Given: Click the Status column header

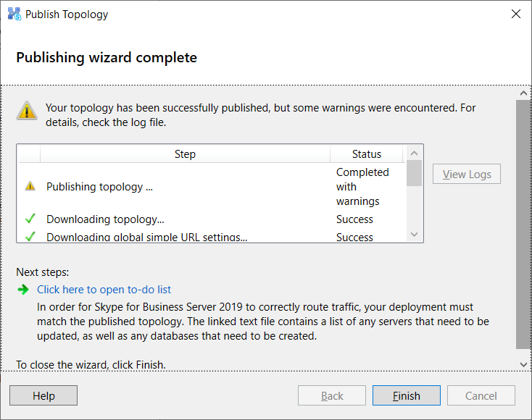Looking at the screenshot, I should 367,154.
